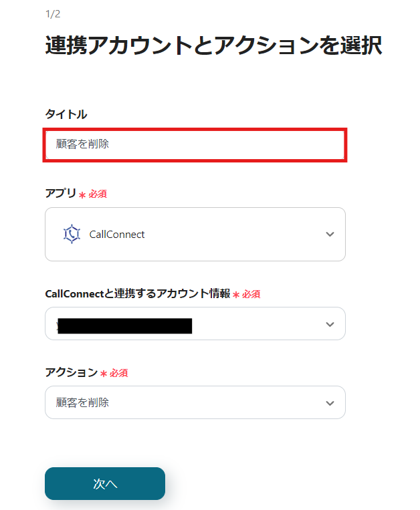Image resolution: width=420 pixels, height=510 pixels.
Task: Open the 顧客を削除 action combo box
Action: [181, 402]
